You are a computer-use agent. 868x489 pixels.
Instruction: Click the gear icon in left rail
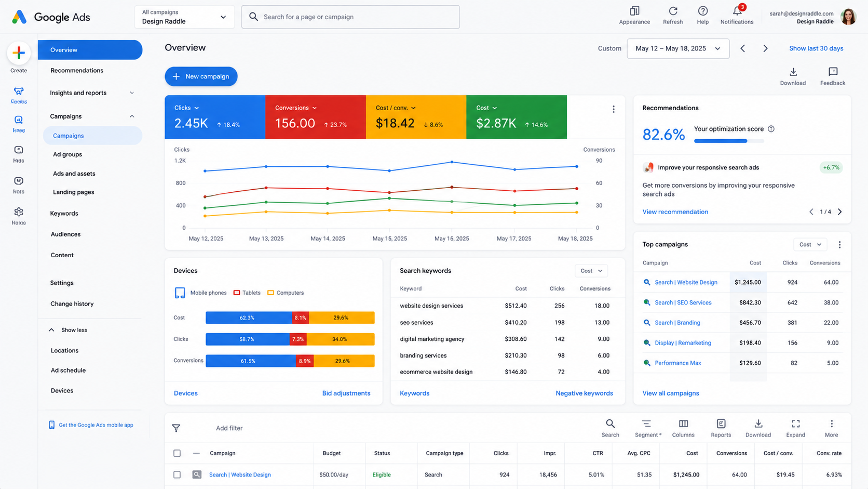coord(19,212)
